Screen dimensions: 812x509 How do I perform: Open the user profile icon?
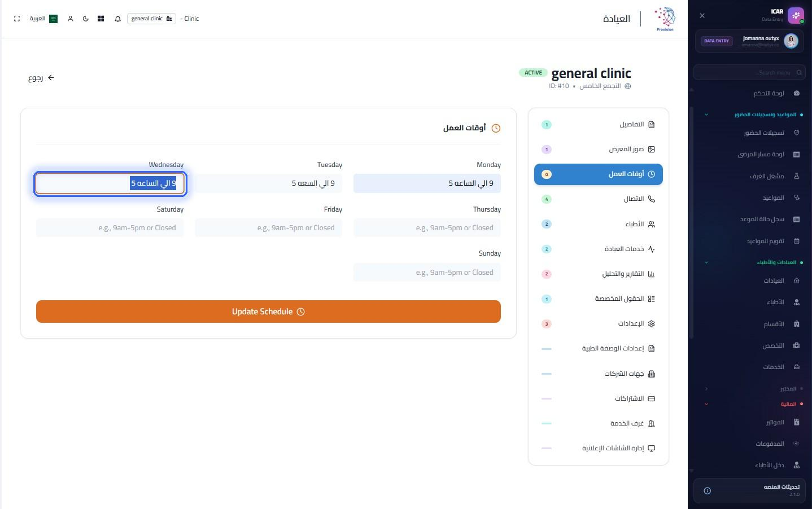click(x=71, y=19)
